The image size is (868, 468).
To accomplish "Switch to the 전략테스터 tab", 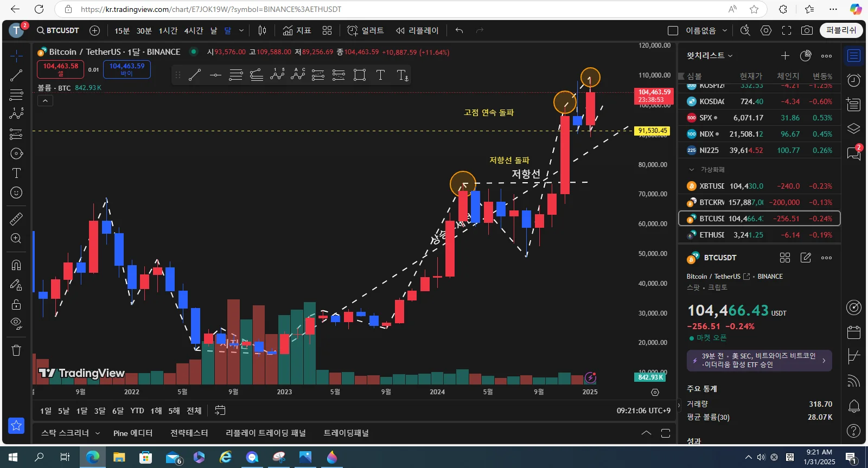I will pyautogui.click(x=189, y=433).
